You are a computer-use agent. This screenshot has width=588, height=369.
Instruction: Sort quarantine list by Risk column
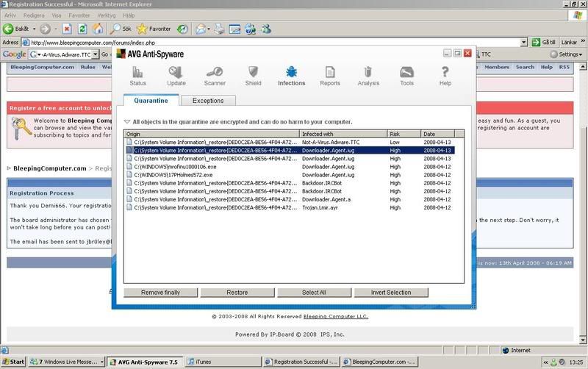404,134
